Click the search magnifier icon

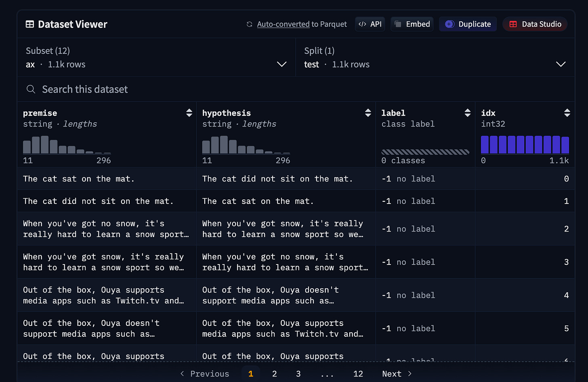[31, 89]
